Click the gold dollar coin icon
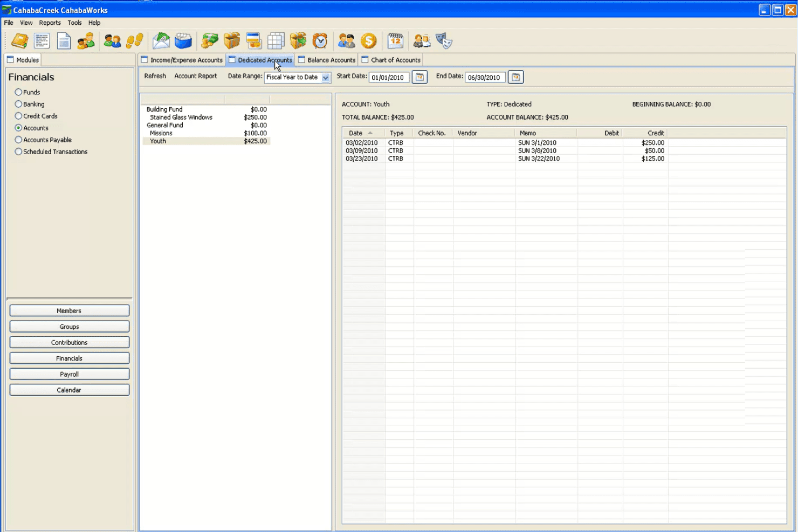798x532 pixels. tap(369, 41)
